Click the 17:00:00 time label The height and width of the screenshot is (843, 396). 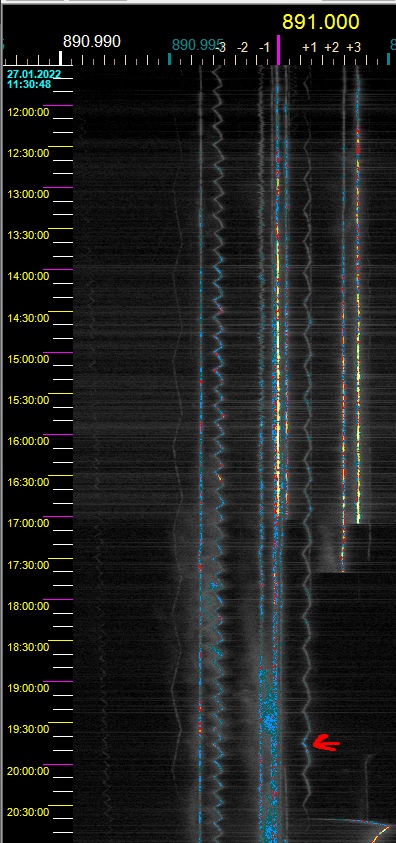[x=28, y=523]
